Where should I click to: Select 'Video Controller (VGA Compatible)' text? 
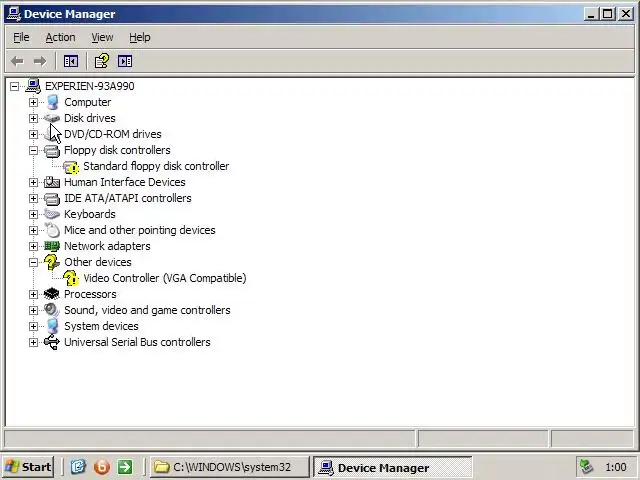pyautogui.click(x=165, y=278)
